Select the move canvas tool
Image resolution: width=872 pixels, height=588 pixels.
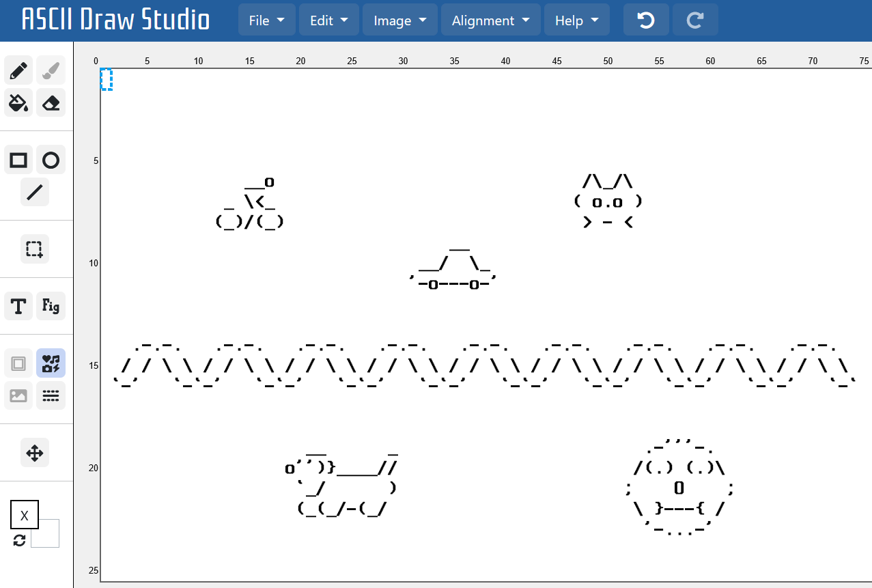tap(35, 452)
